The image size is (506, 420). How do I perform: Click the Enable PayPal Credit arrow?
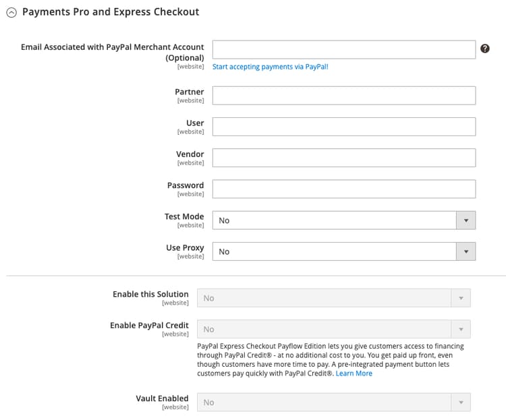461,329
